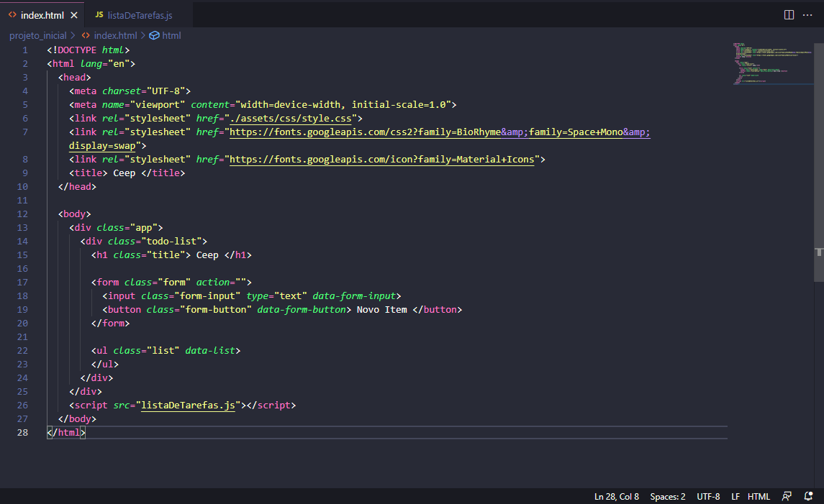Select the index.html editor tab
The width and height of the screenshot is (824, 504).
[42, 15]
